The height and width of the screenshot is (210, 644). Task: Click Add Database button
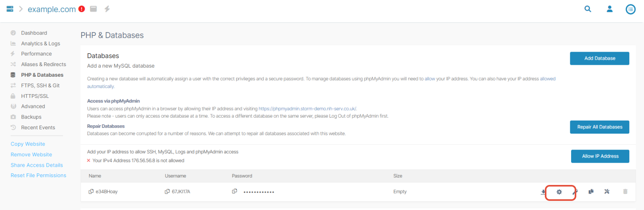599,58
